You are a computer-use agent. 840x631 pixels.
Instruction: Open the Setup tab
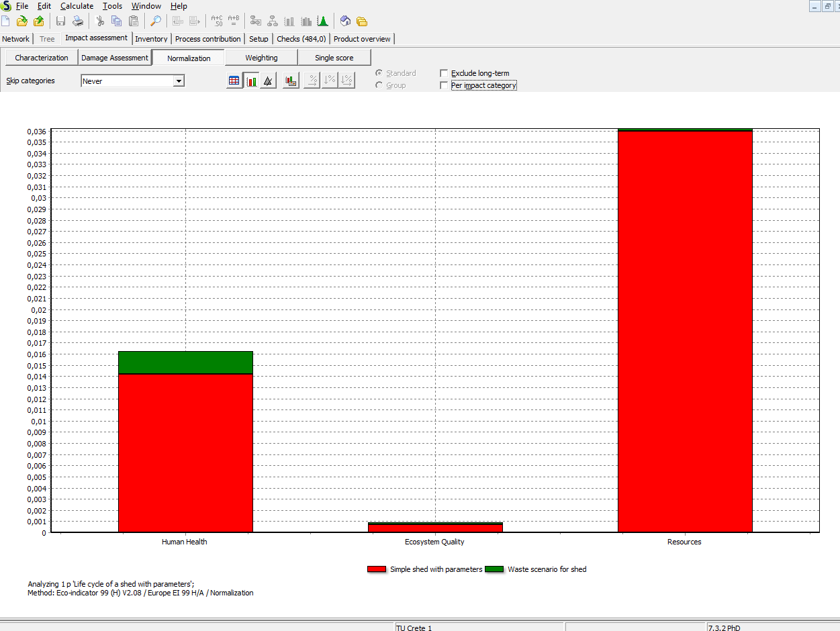259,39
